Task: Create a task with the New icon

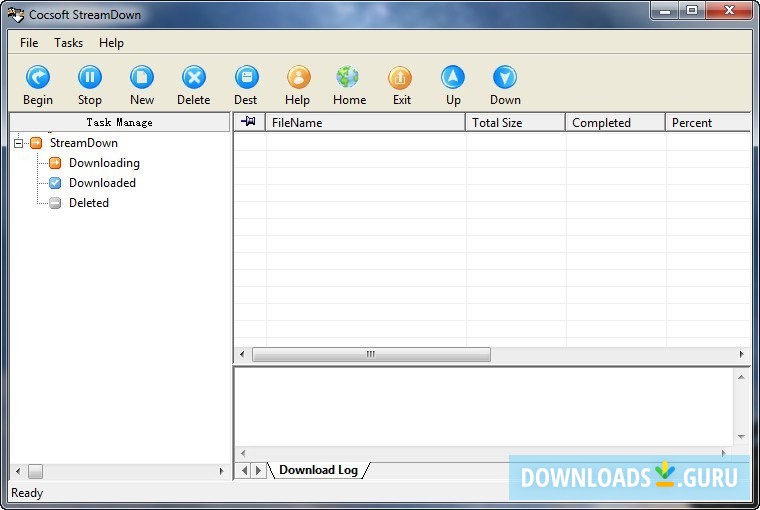Action: tap(142, 77)
